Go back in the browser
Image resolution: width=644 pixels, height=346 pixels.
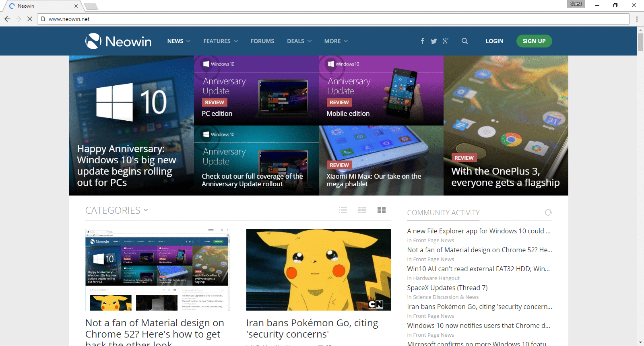(x=7, y=19)
